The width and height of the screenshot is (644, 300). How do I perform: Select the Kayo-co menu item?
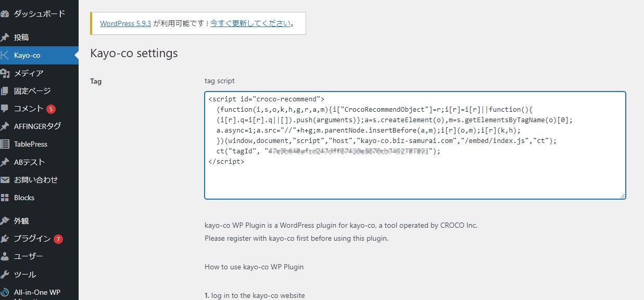39,55
